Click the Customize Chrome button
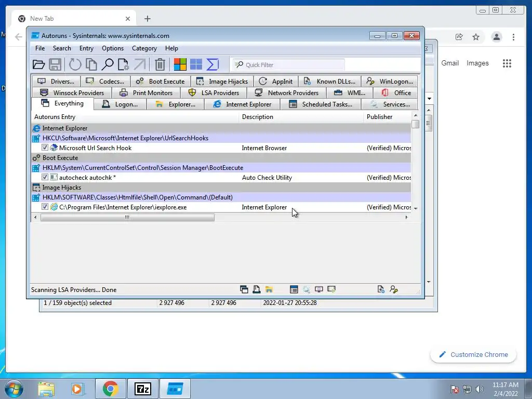Screen dimensions: 532x399 click(x=473, y=354)
